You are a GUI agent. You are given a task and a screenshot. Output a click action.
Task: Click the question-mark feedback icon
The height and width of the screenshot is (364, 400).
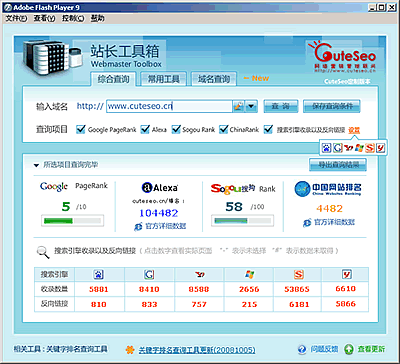(302, 349)
